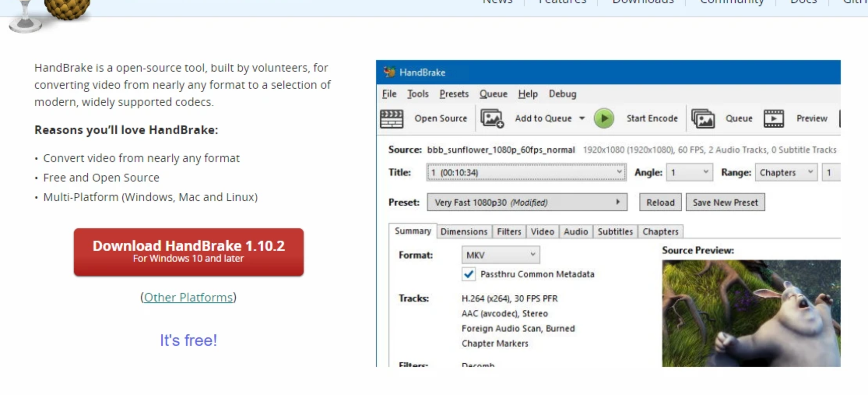This screenshot has height=395, width=868.
Task: Expand the Add to Queue dropdown arrow
Action: [582, 118]
